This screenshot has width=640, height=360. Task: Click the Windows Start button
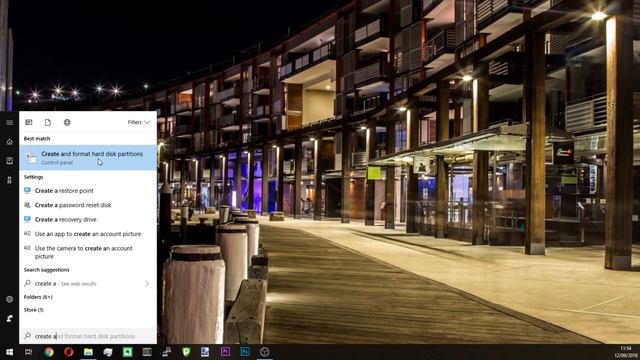pyautogui.click(x=9, y=352)
